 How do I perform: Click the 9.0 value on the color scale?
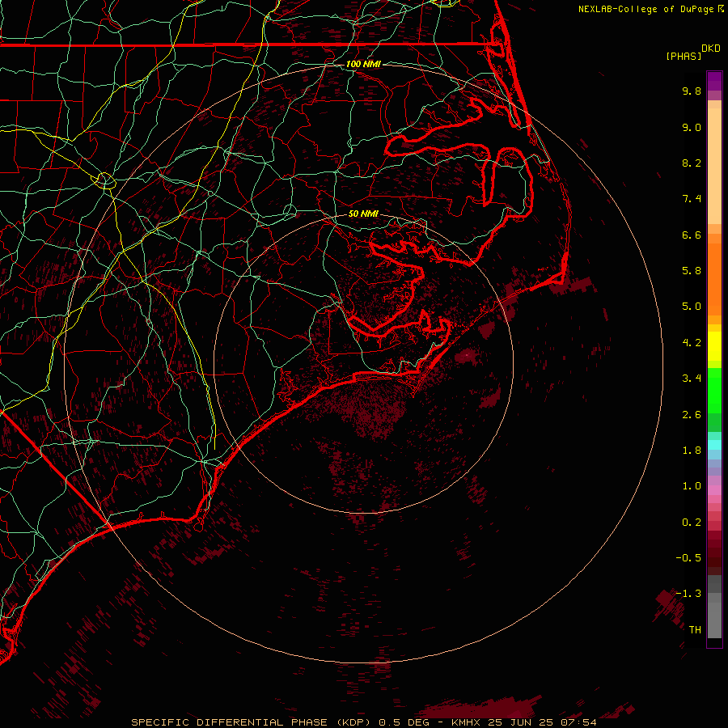[x=692, y=127]
